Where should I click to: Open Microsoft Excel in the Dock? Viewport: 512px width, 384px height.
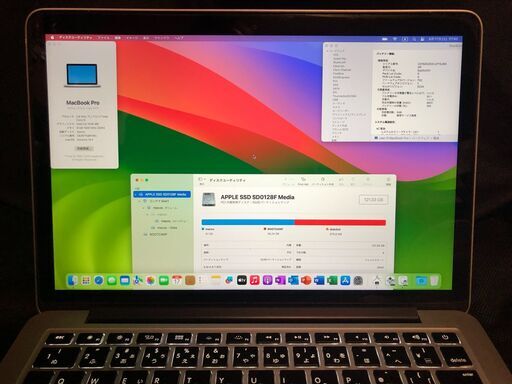click(332, 281)
